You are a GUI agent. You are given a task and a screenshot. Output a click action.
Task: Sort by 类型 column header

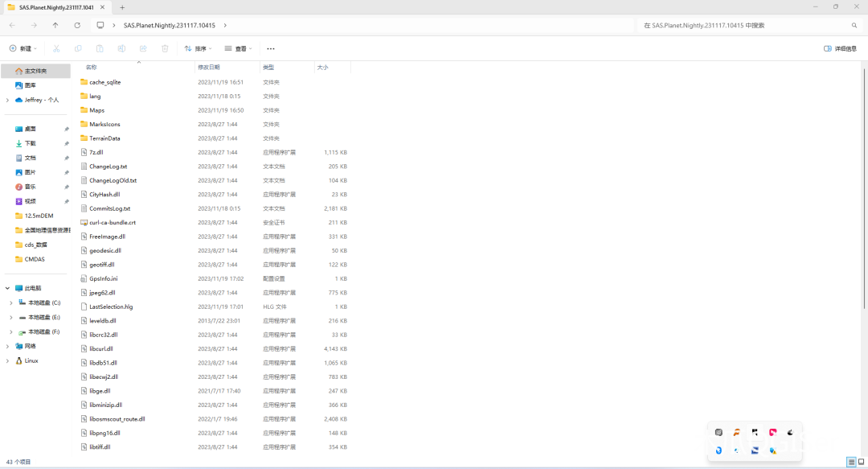pos(268,67)
